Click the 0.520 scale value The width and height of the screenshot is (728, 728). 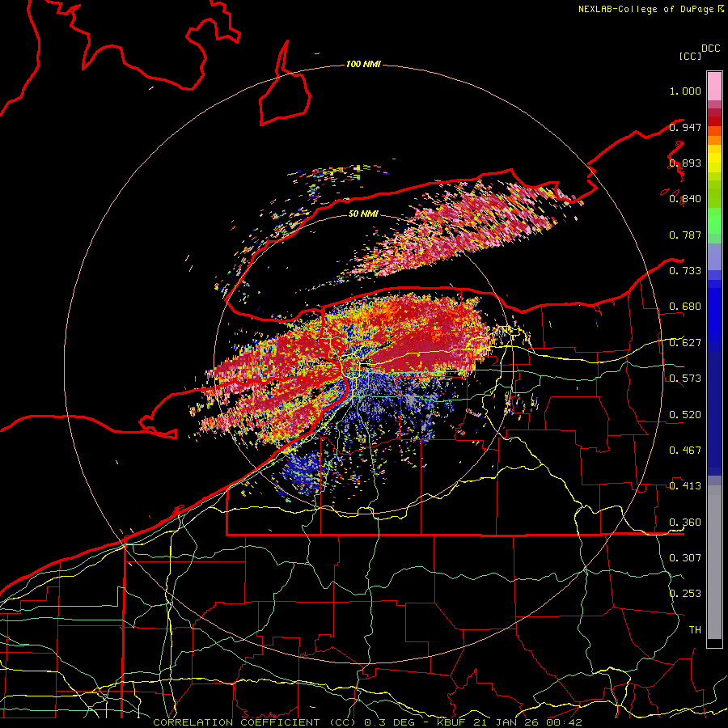pyautogui.click(x=685, y=415)
